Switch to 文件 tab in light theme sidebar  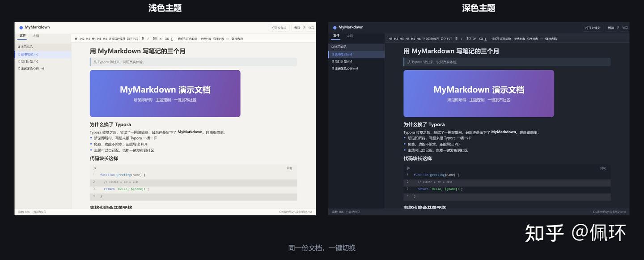click(23, 36)
